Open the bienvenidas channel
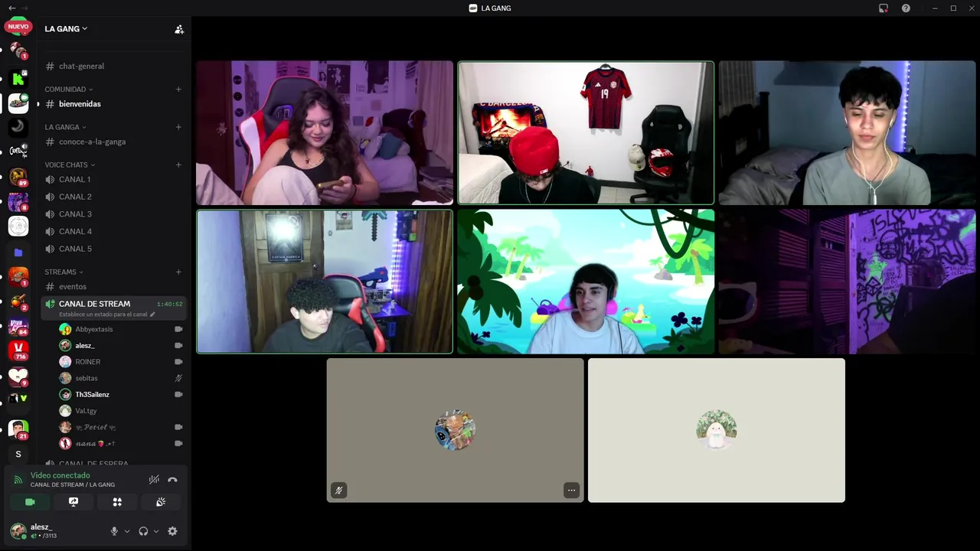This screenshot has height=551, width=980. [114, 104]
